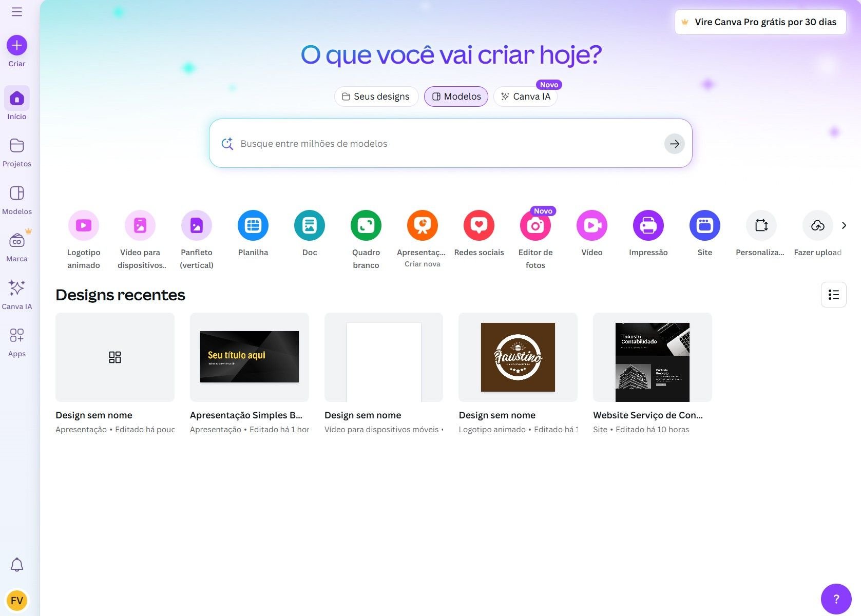Select the Site category icon
861x616 pixels.
(705, 225)
